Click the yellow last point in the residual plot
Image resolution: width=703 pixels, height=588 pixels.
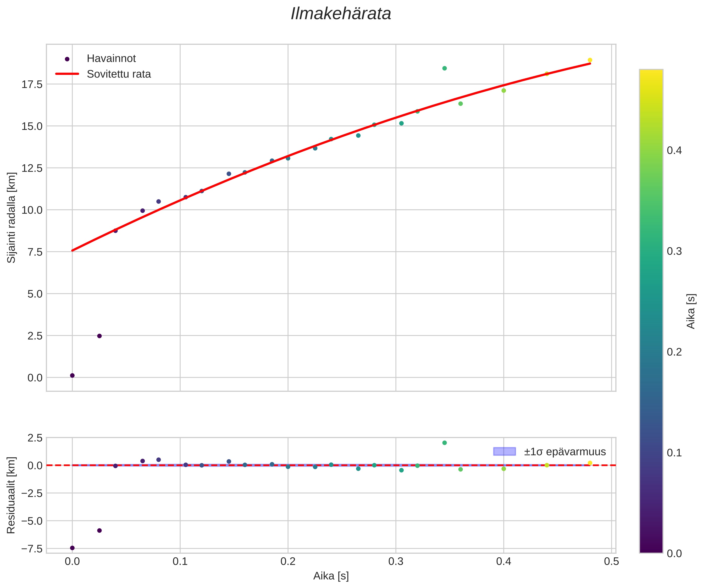pyautogui.click(x=590, y=463)
